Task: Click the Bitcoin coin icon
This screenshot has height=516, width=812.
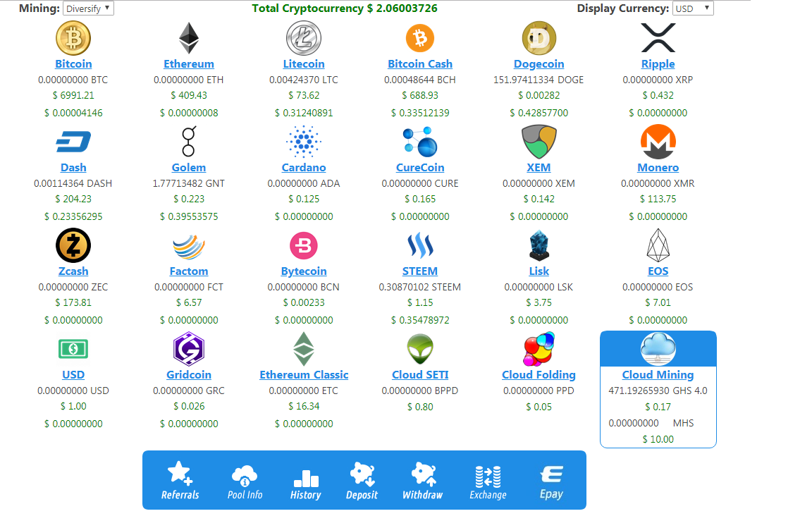Action: (73, 38)
